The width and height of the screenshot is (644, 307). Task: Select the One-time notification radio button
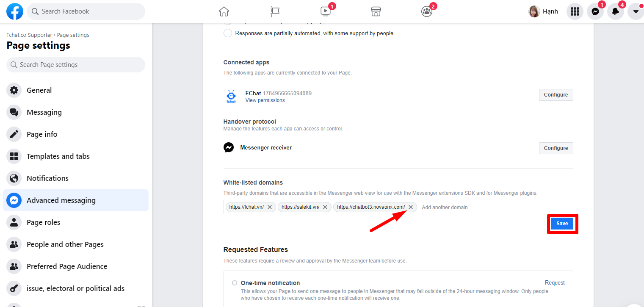(235, 283)
